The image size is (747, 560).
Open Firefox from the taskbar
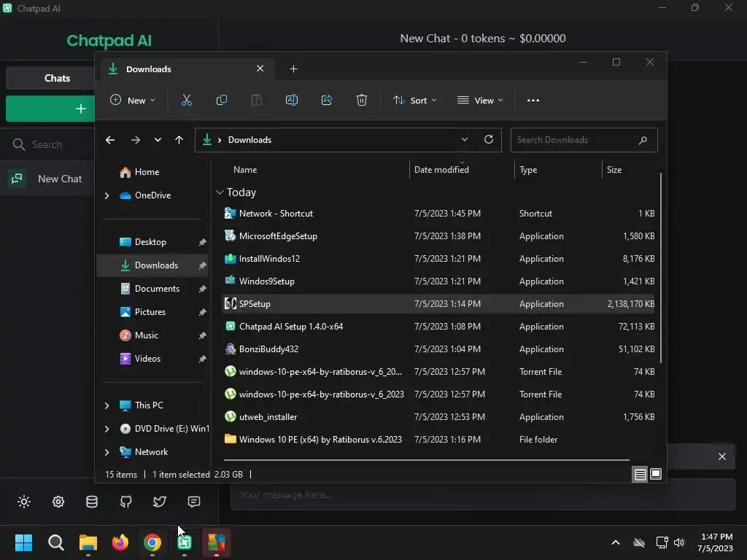(120, 542)
